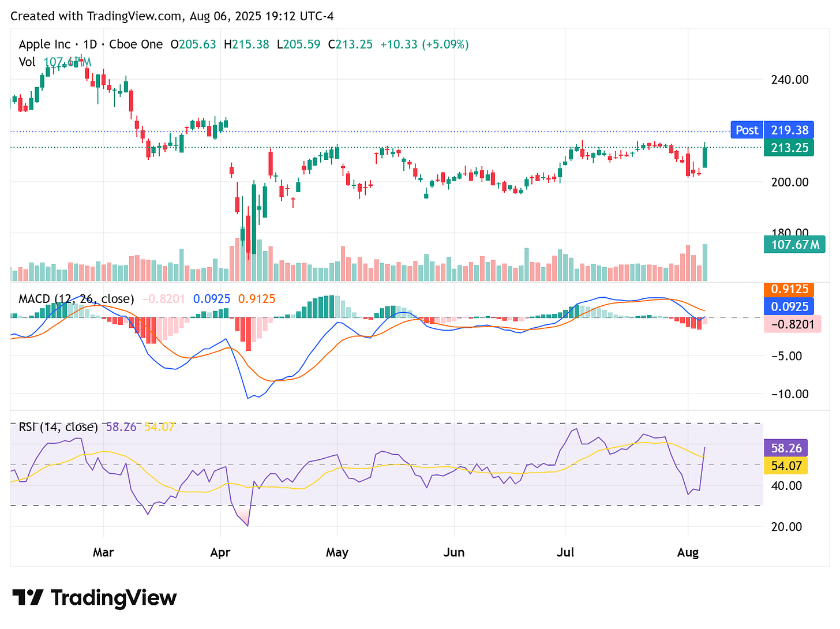Click the +10.33 (+5.09%) change value

click(423, 44)
